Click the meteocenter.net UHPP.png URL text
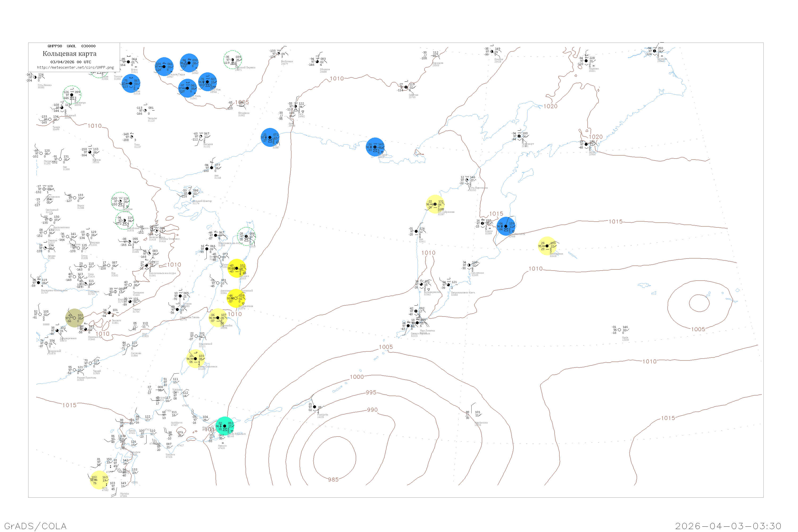This screenshot has width=798, height=532. [x=75, y=68]
